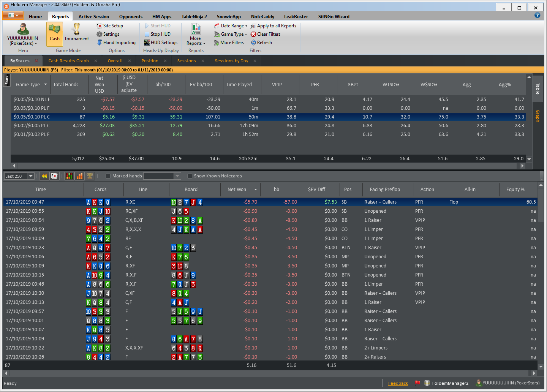The height and width of the screenshot is (392, 547).
Task: Click the playing cards hand viewer icon
Action: (54, 176)
